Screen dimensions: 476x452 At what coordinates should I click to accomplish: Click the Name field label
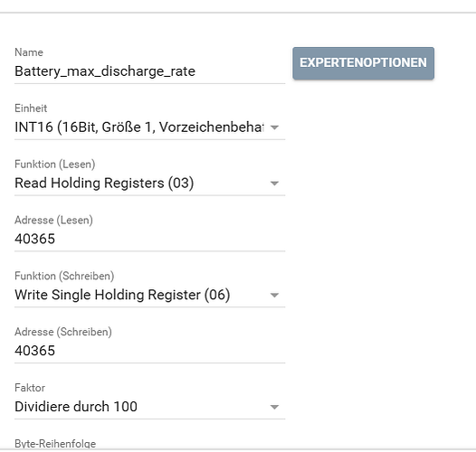tap(29, 52)
